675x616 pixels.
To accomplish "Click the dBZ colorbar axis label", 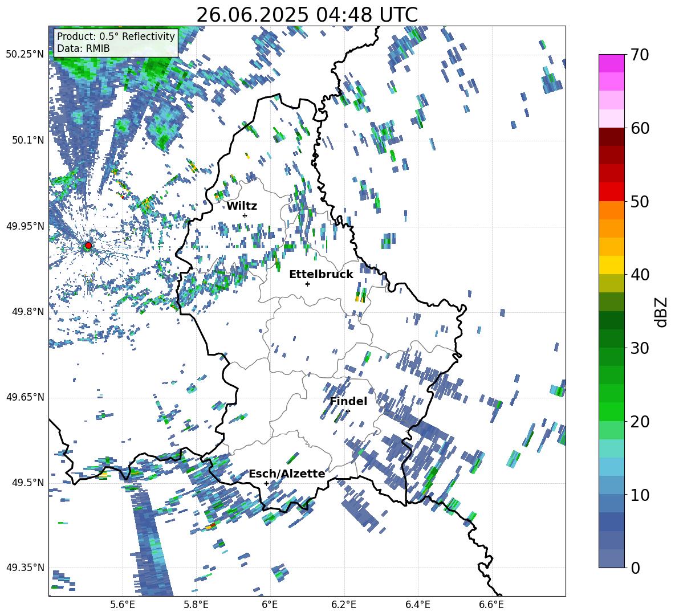I will [x=662, y=312].
